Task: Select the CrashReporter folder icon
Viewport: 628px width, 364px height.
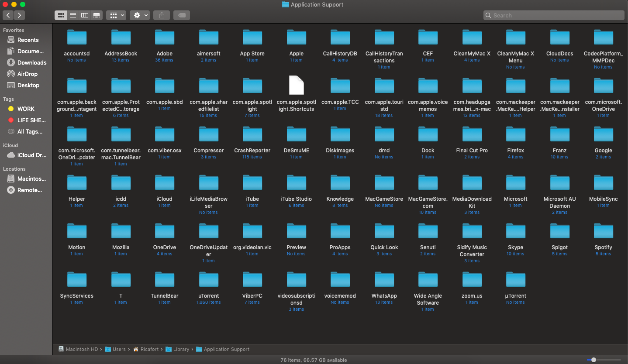Action: (x=252, y=134)
